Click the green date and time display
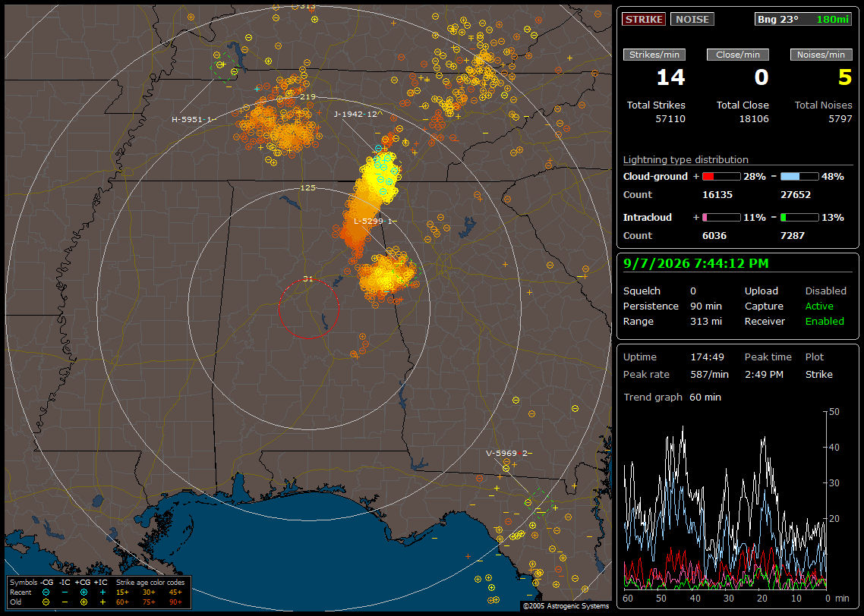 [696, 263]
